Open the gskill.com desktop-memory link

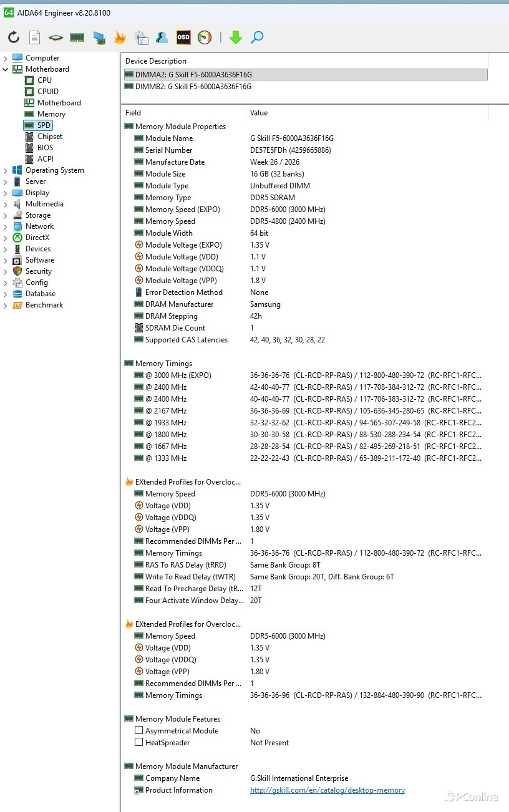tap(327, 790)
